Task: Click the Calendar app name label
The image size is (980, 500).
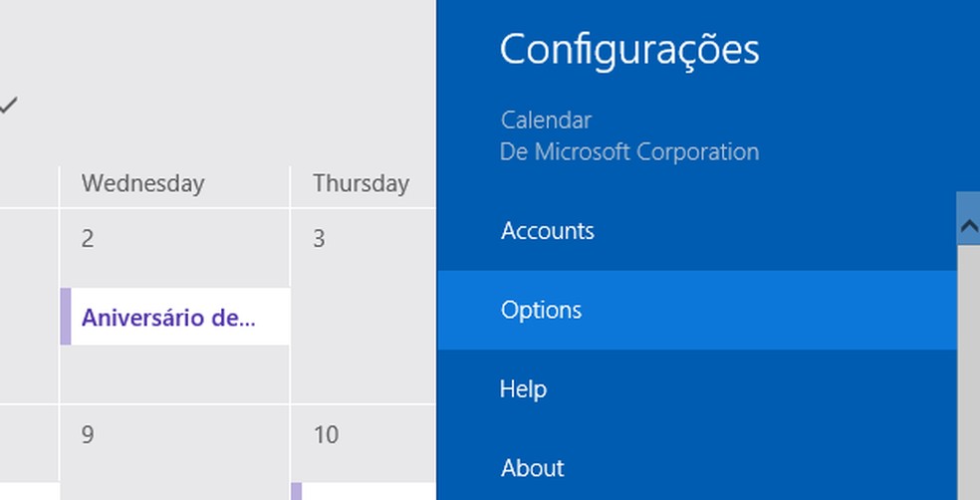Action: point(547,121)
